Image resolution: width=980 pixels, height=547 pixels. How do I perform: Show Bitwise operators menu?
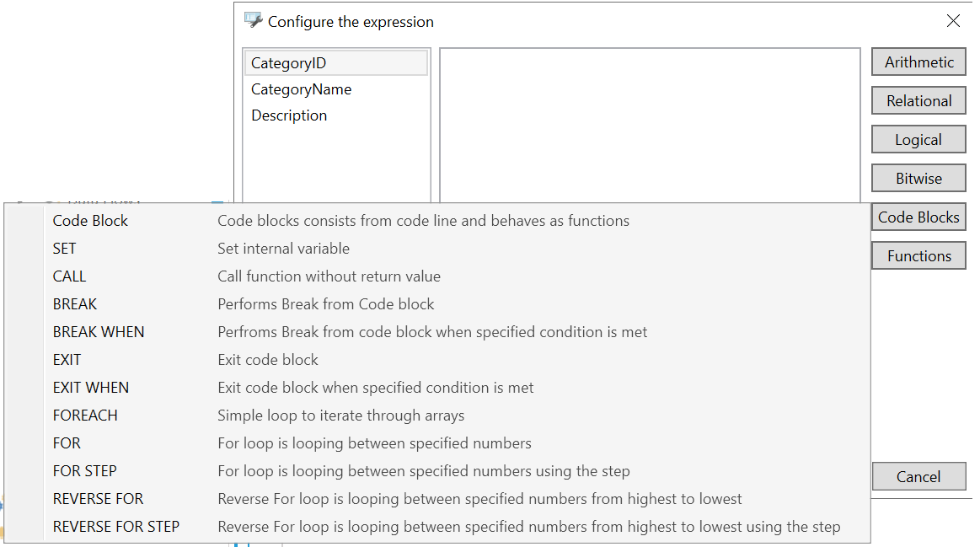918,179
